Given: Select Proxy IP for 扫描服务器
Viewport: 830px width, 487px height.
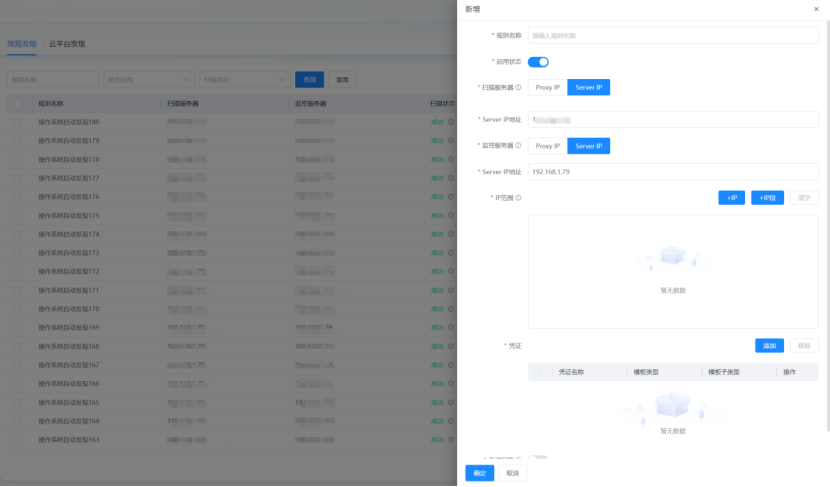Looking at the screenshot, I should click(x=547, y=88).
